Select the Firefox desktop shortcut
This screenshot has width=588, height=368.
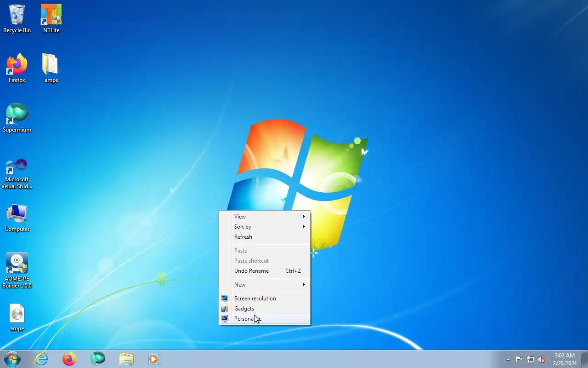pyautogui.click(x=17, y=69)
